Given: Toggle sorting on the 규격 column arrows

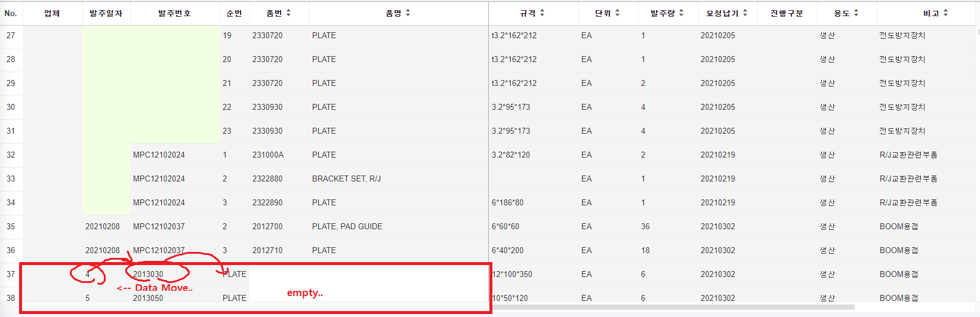Looking at the screenshot, I should 542,13.
